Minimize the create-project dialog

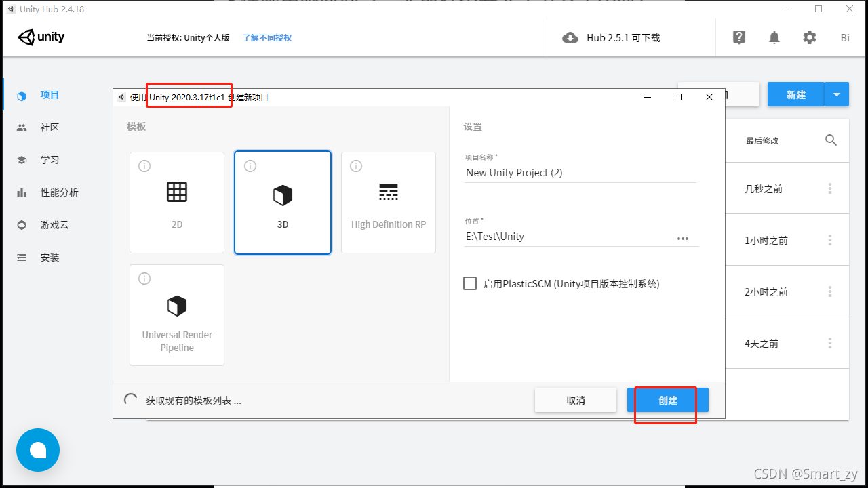click(647, 97)
